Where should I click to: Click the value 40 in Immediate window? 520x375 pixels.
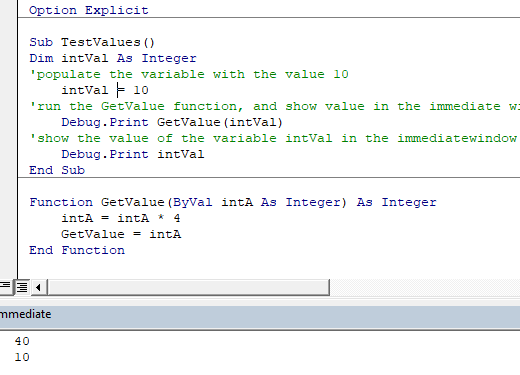click(x=22, y=341)
